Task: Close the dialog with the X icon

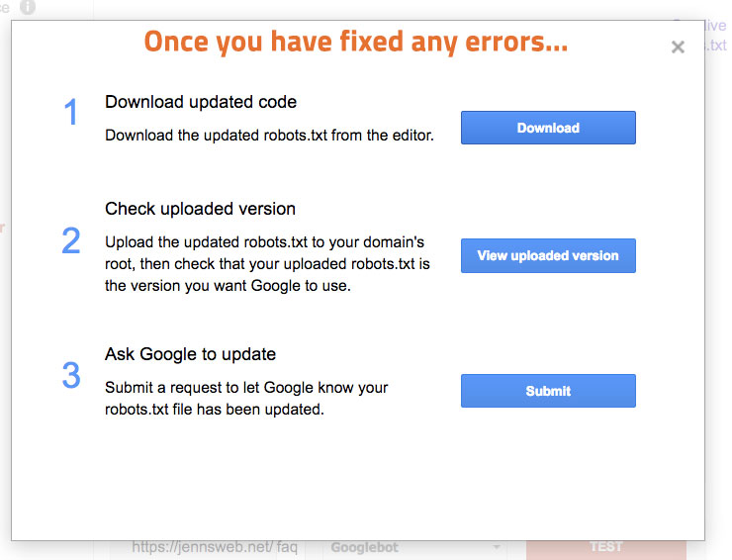Action: (678, 47)
